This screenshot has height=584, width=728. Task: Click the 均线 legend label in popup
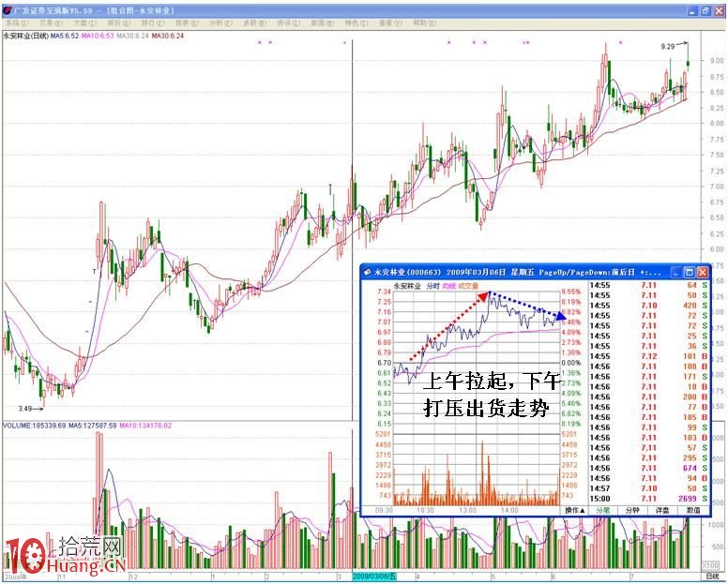click(x=449, y=286)
